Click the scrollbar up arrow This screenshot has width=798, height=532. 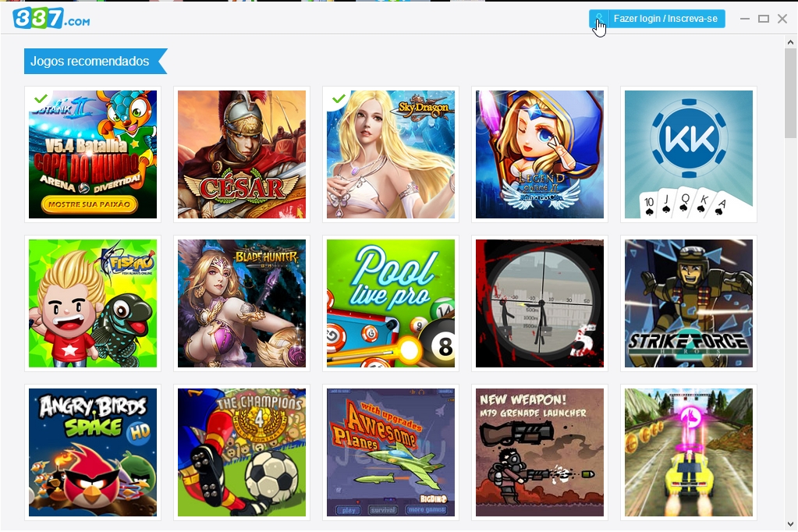pyautogui.click(x=790, y=43)
